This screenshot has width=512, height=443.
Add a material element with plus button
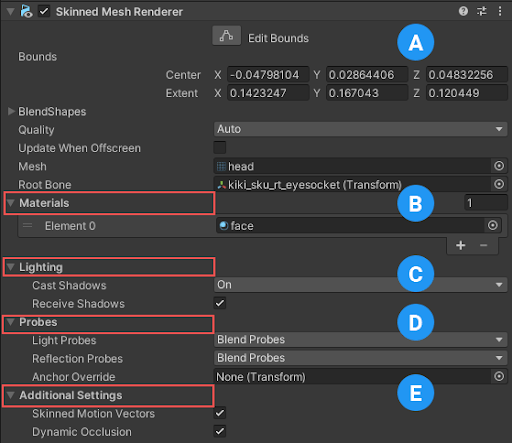tap(461, 245)
